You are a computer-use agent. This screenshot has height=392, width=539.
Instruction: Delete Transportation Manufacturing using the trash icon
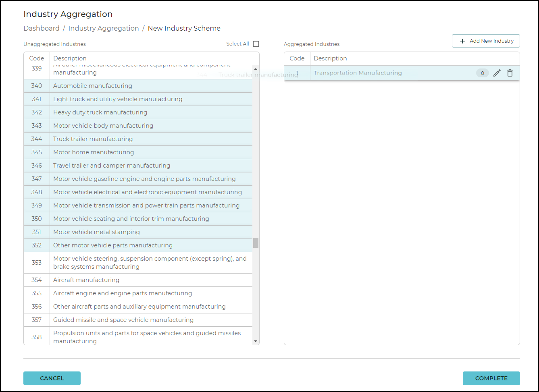click(x=510, y=73)
